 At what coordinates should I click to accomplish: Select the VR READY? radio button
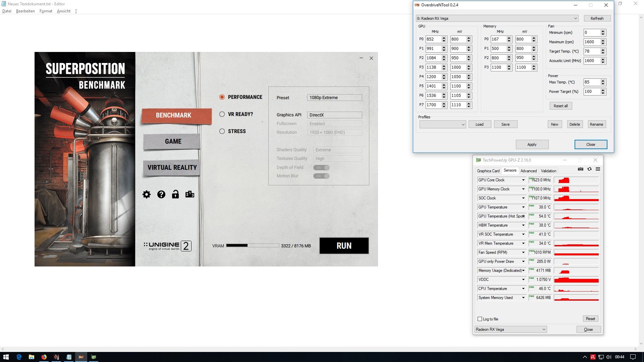[222, 114]
